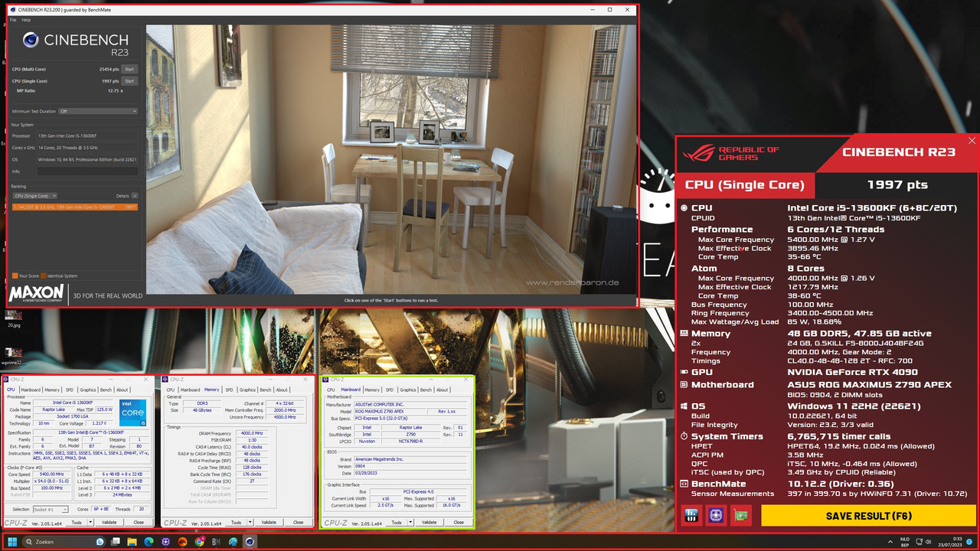
Task: Click the 1997 pts score in BenchMate panel
Action: click(x=897, y=184)
